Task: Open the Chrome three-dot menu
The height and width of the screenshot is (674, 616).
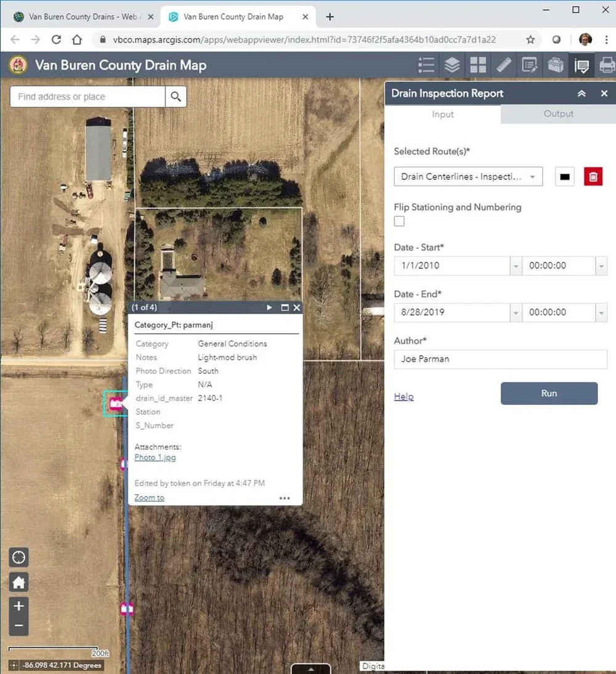Action: pos(607,40)
